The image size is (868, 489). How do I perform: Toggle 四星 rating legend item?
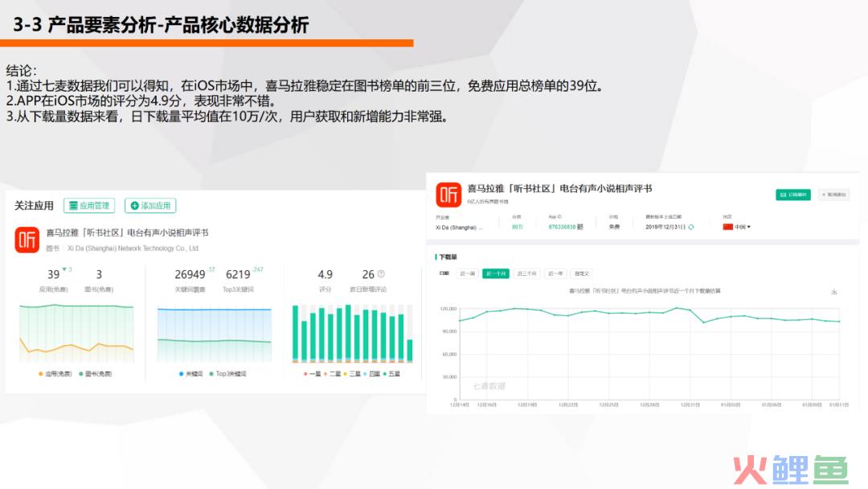tap(371, 374)
